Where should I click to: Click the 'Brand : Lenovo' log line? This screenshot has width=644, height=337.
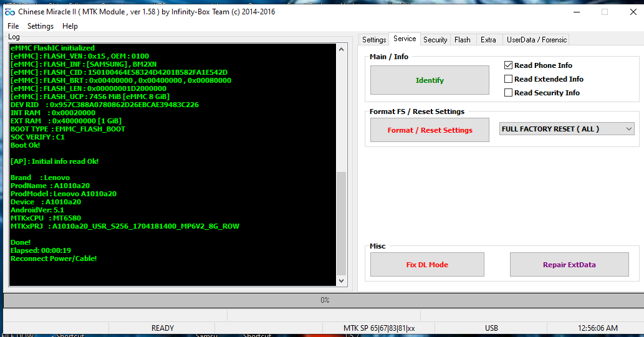click(x=41, y=178)
